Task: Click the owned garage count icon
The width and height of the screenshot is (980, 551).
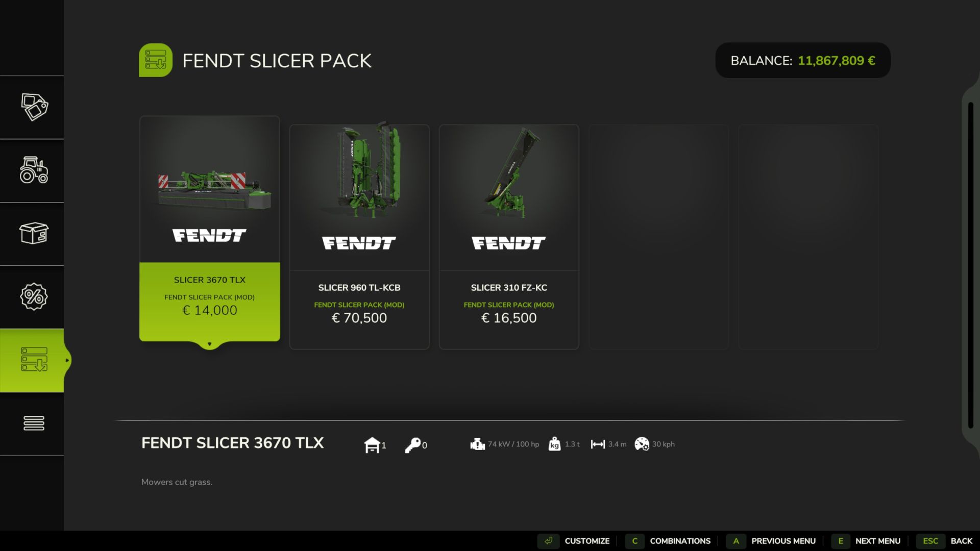Action: (372, 445)
